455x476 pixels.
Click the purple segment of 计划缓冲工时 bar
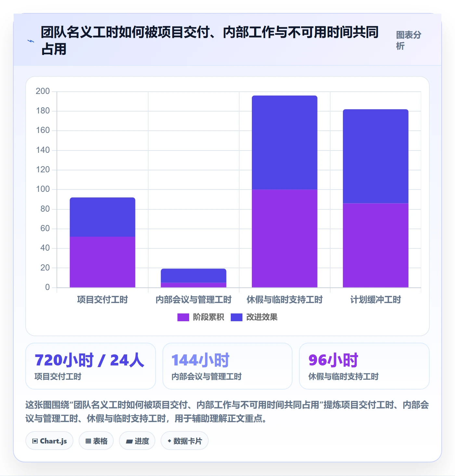(375, 245)
